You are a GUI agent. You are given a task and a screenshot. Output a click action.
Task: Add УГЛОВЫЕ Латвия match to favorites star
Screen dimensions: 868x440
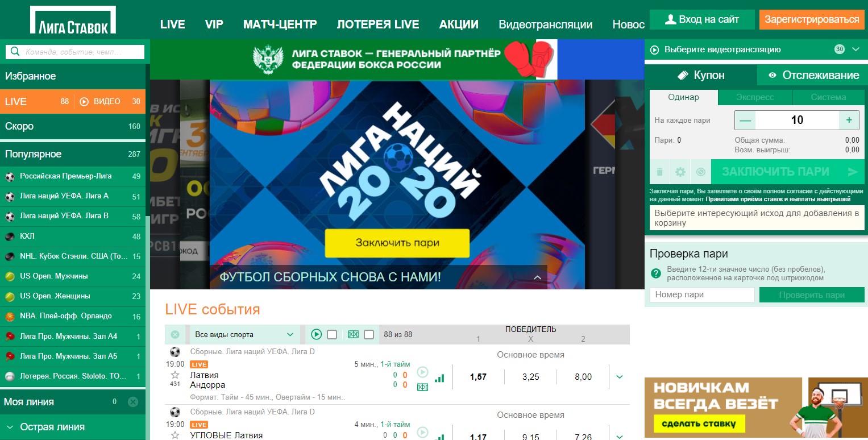click(175, 435)
